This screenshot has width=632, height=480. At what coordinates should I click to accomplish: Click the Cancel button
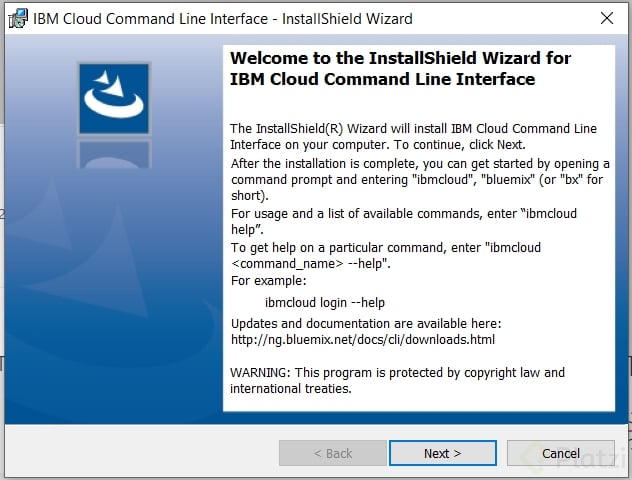click(x=561, y=453)
